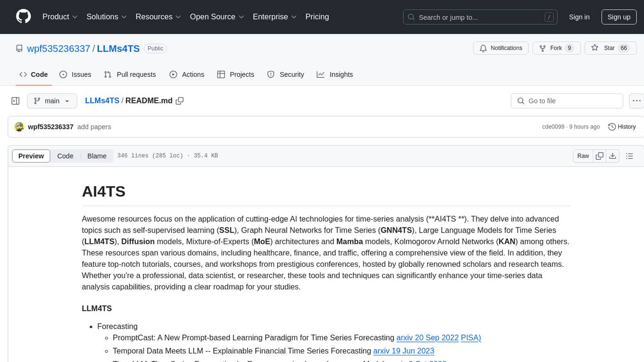This screenshot has height=362, width=644.
Task: Switch to the Code tab
Action: pyautogui.click(x=34, y=74)
